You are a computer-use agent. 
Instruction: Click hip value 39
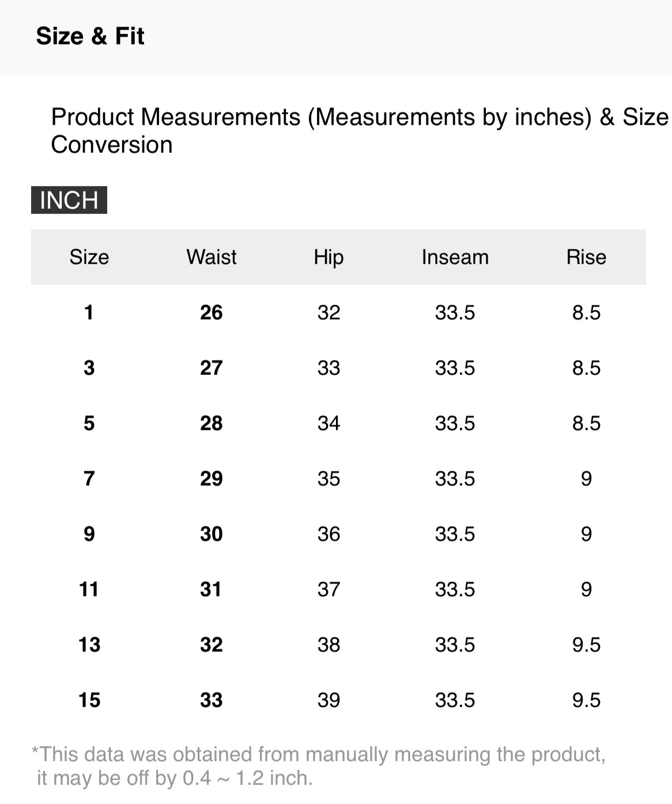329,700
